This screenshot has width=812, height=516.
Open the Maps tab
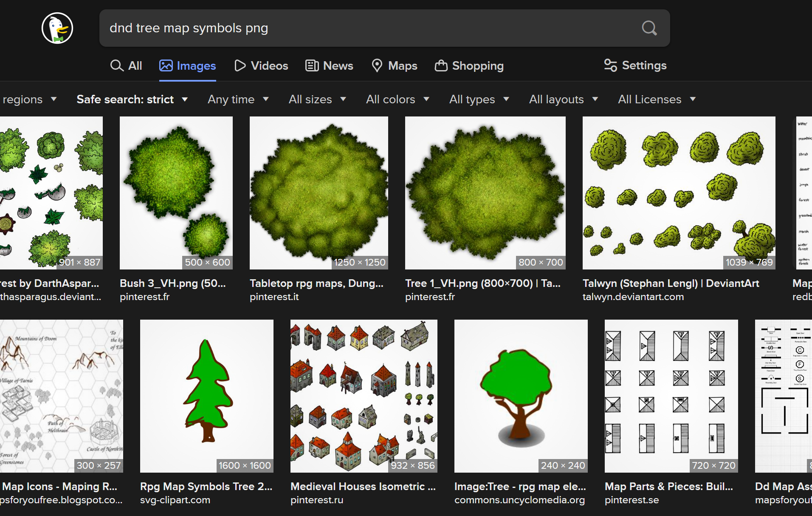click(394, 65)
